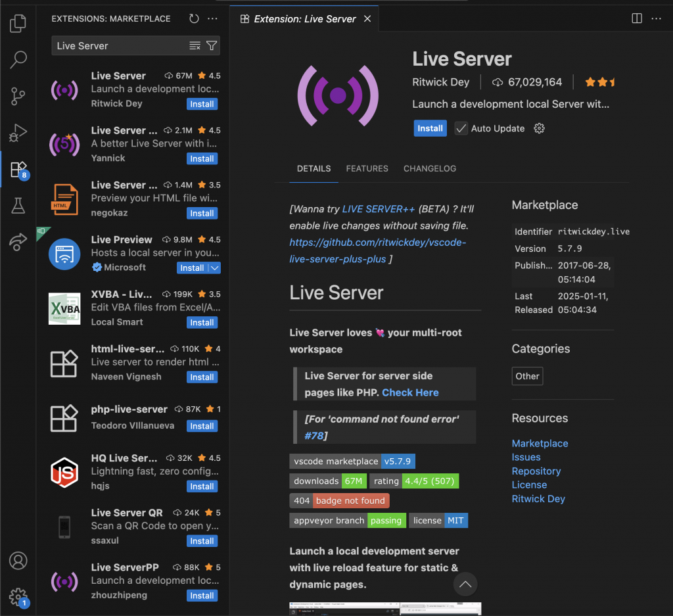Install Live Server QR by ssaxul
The height and width of the screenshot is (616, 673).
click(x=202, y=541)
